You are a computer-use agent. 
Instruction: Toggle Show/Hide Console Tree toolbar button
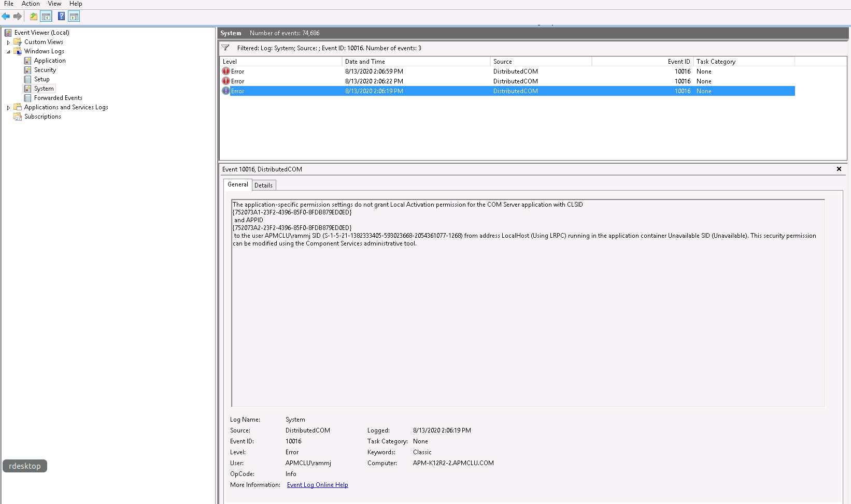pos(46,17)
